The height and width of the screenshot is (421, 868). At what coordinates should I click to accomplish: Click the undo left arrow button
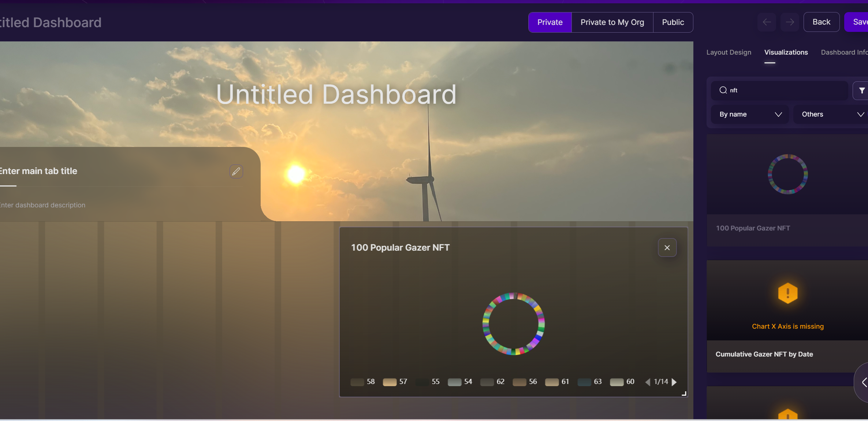click(767, 22)
